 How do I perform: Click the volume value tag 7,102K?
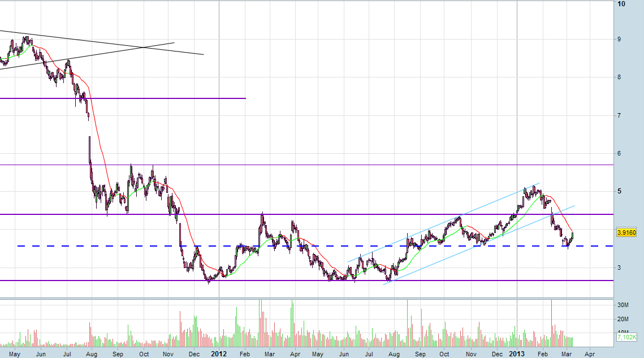[x=626, y=337]
